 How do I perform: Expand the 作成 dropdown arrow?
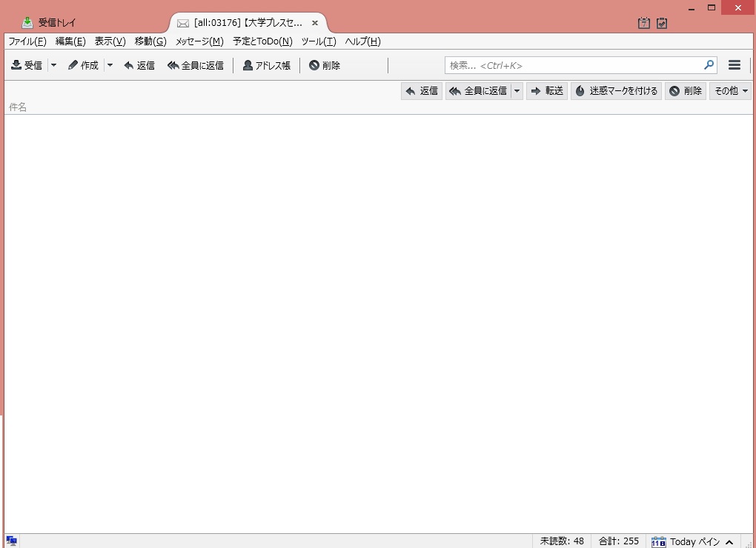point(110,65)
